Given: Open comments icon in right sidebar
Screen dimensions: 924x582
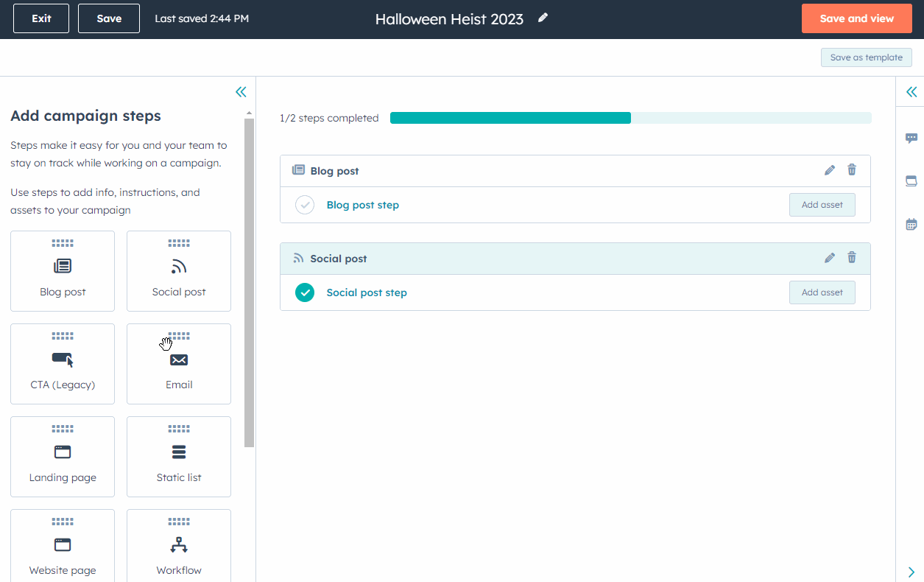Looking at the screenshot, I should tap(911, 138).
